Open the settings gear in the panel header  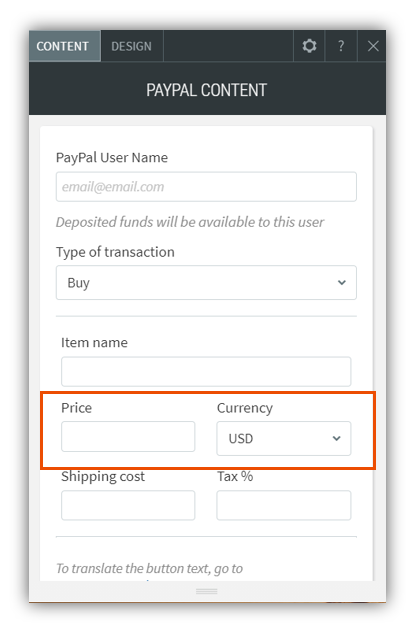(309, 46)
